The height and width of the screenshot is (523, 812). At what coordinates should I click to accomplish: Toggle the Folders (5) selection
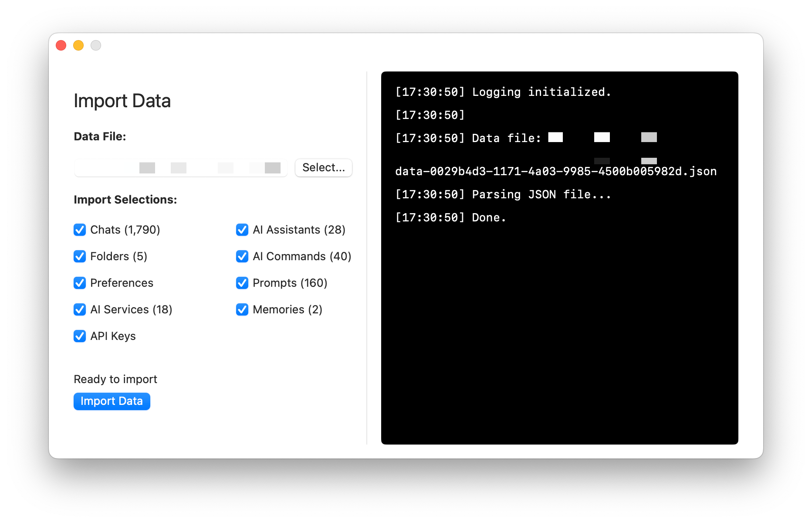pos(80,256)
